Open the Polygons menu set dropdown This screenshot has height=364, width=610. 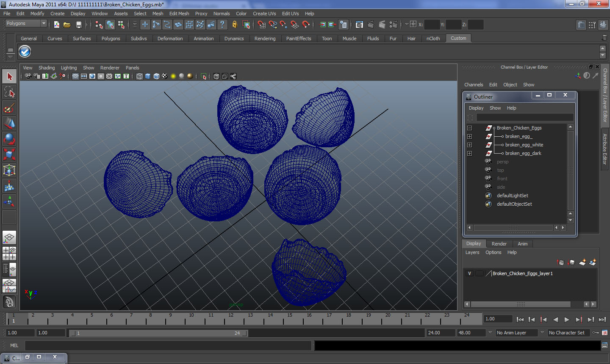(x=25, y=23)
